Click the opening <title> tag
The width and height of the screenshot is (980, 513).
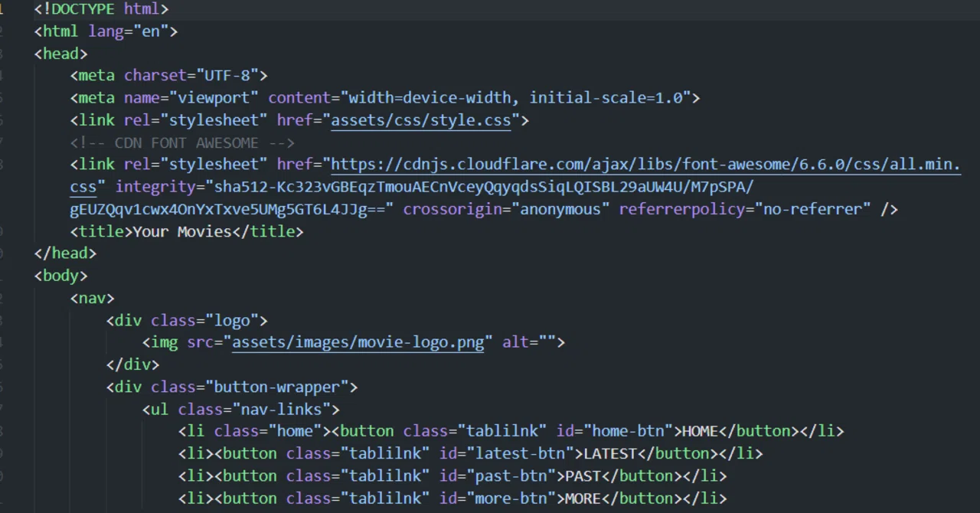(x=102, y=231)
